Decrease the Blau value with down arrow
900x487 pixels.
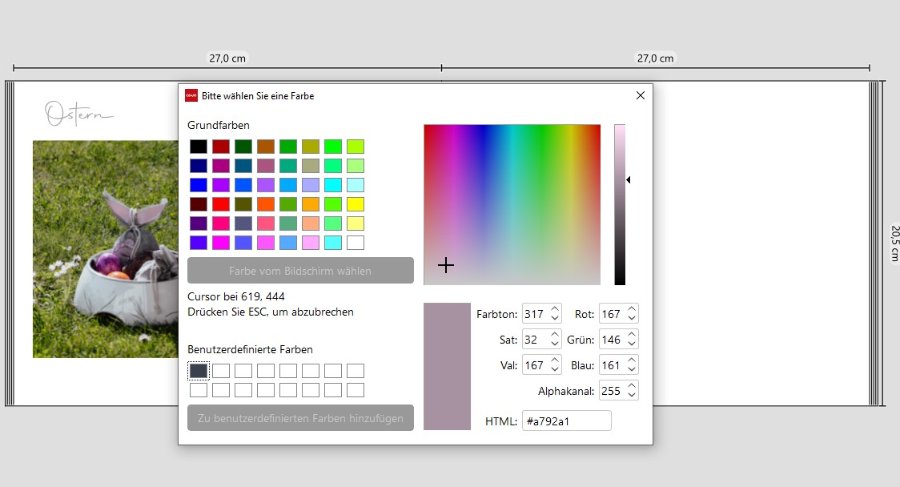pos(632,370)
